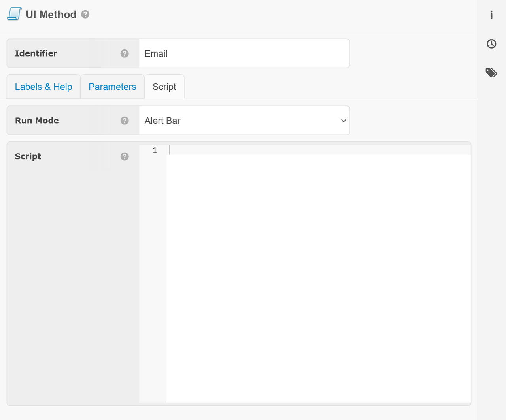This screenshot has width=506, height=420.
Task: Click the Identifier field help icon
Action: coord(125,53)
